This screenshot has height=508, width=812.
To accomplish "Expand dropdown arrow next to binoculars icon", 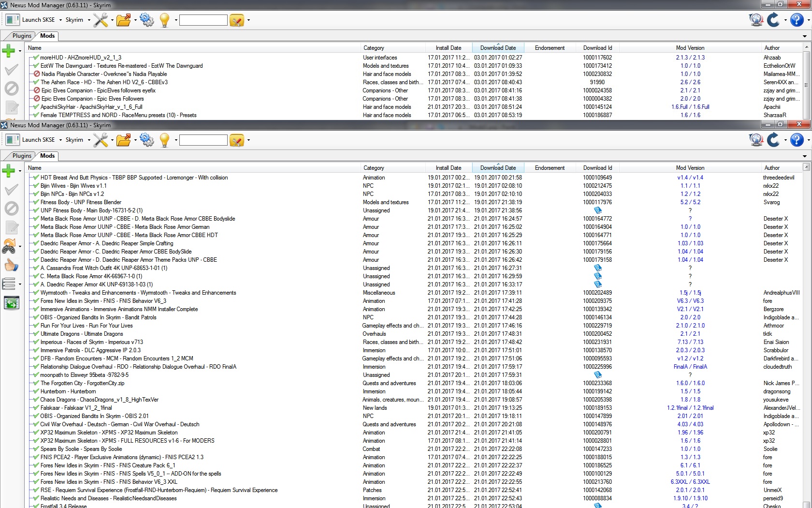I will 20,247.
